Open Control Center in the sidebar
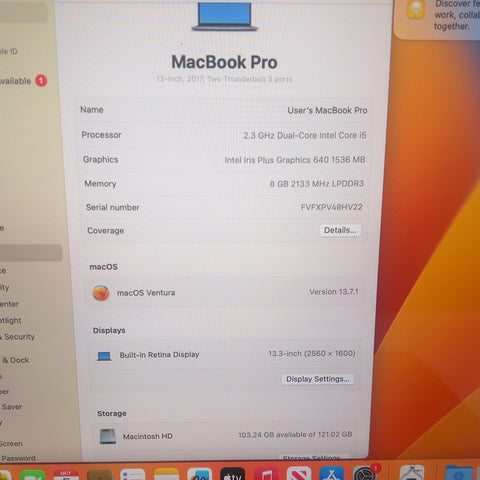The image size is (480, 480). 9,304
